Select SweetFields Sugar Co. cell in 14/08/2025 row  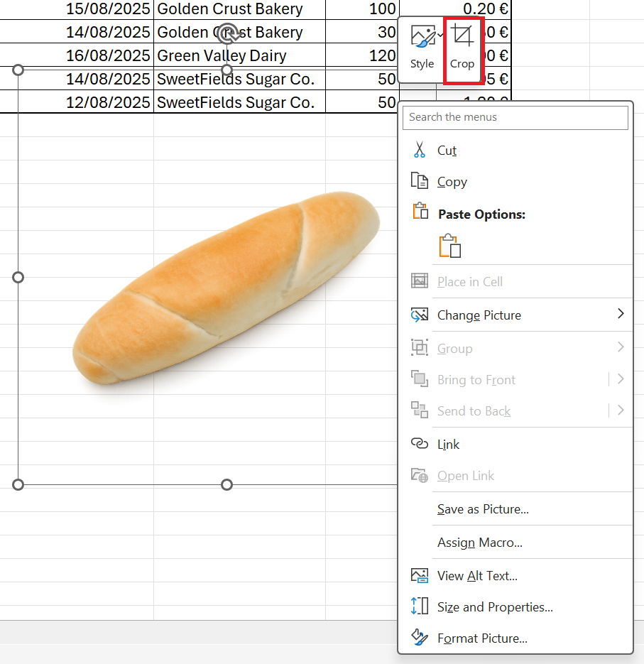(x=240, y=79)
